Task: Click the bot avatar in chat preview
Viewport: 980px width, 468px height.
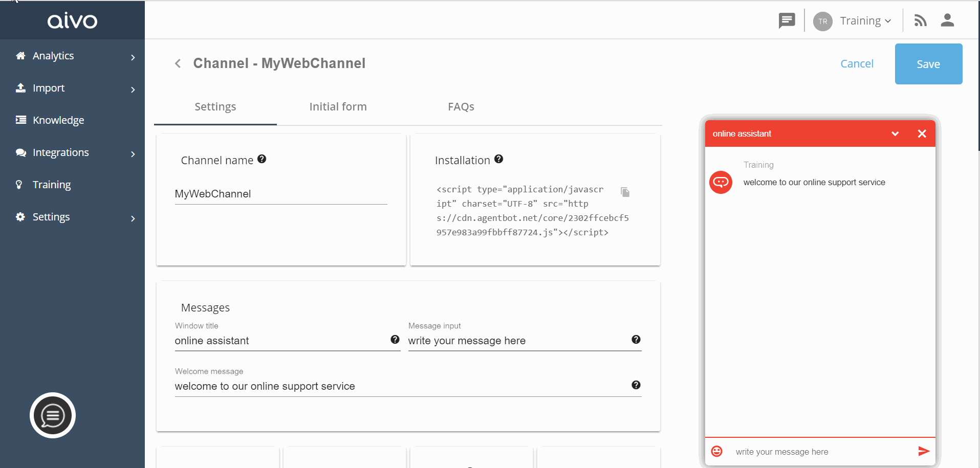Action: click(x=721, y=182)
